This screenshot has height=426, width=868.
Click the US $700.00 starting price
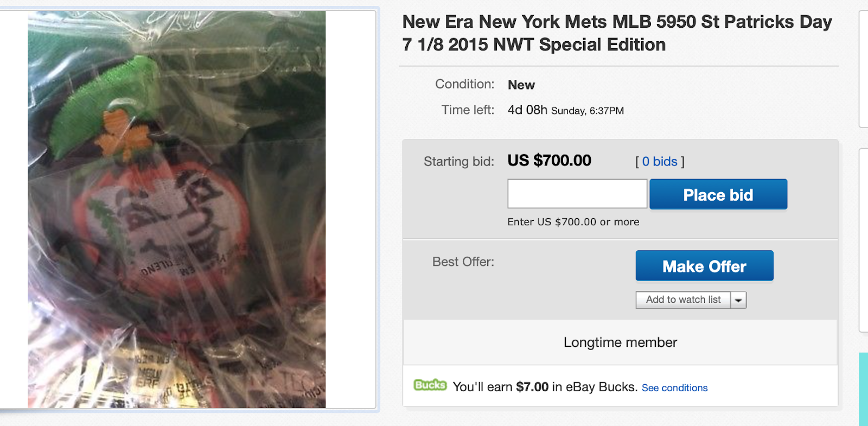click(549, 161)
